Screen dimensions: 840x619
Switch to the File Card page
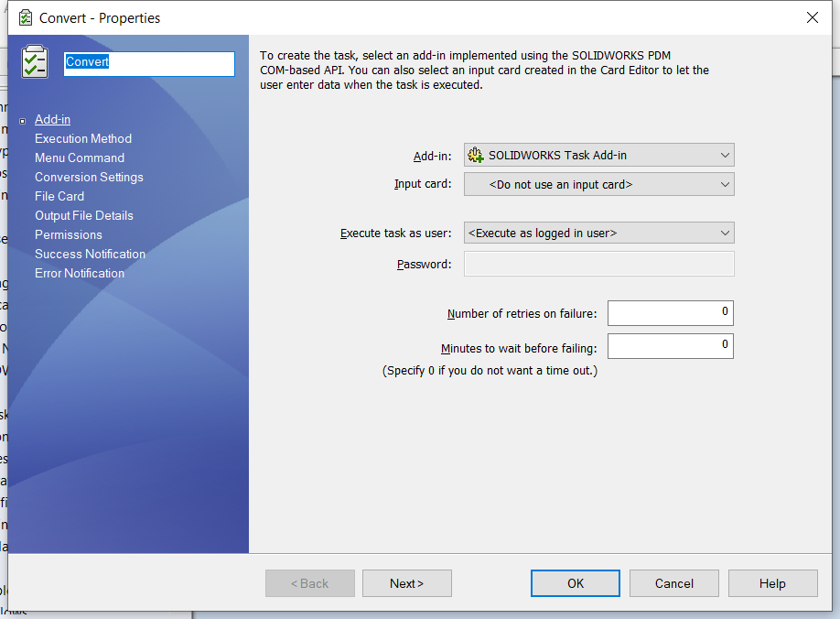59,197
